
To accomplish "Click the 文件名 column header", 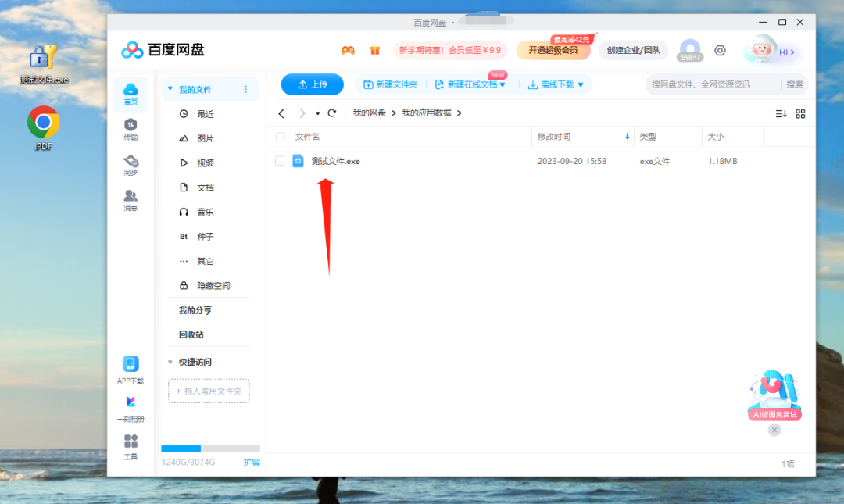I will 307,137.
